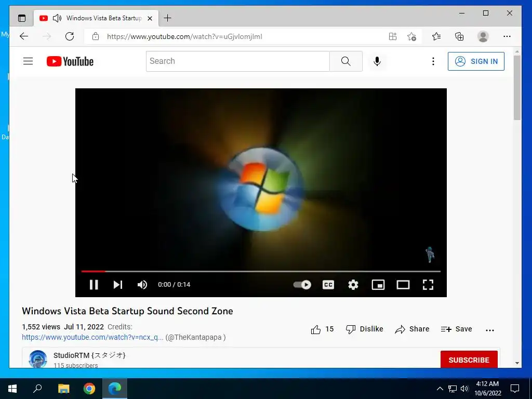Skip to the next video
Image resolution: width=532 pixels, height=399 pixels.
118,285
